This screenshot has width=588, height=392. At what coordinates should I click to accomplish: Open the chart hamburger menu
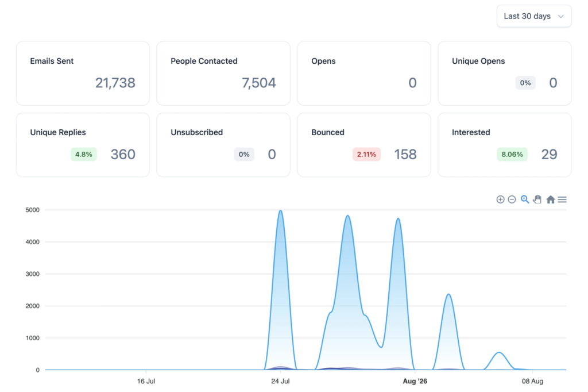pyautogui.click(x=562, y=199)
